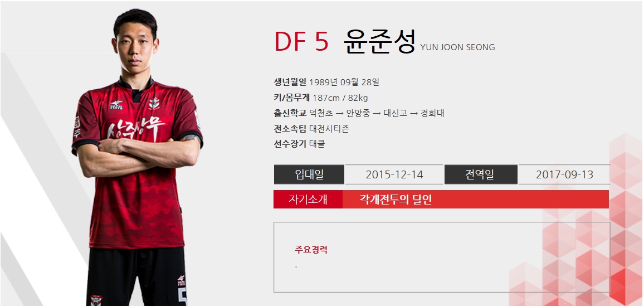Click the 출신학교 school history line
The width and height of the screenshot is (644, 306).
[x=359, y=113]
